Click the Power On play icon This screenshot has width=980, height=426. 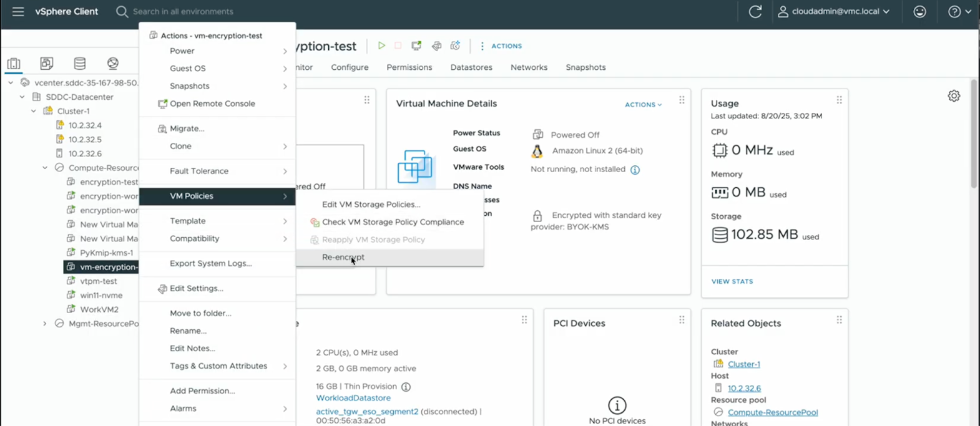tap(381, 46)
